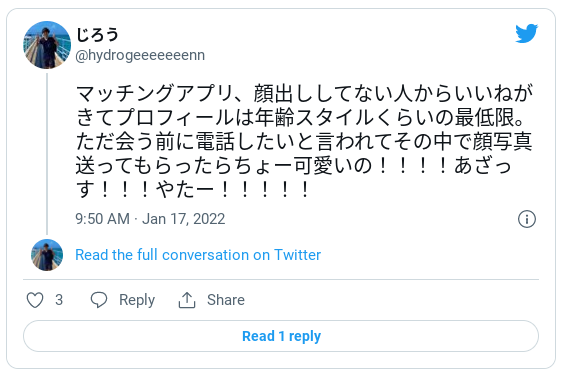
Task: Open the Read 1 reply button
Action: (281, 336)
